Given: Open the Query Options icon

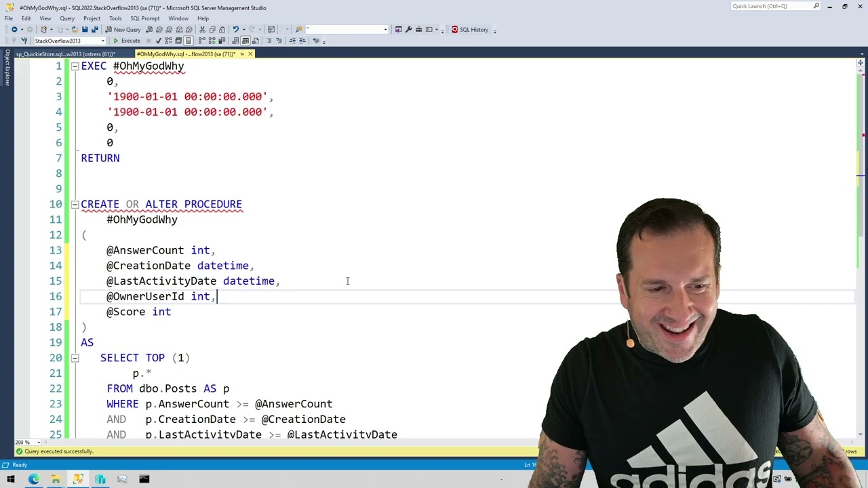Looking at the screenshot, I should click(178, 41).
